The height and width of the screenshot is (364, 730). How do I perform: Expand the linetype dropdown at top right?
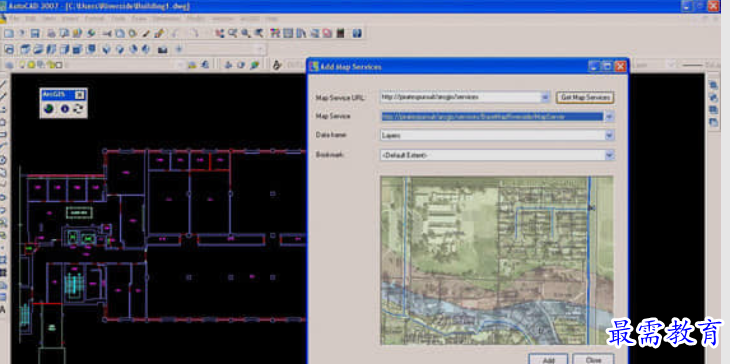pos(670,65)
